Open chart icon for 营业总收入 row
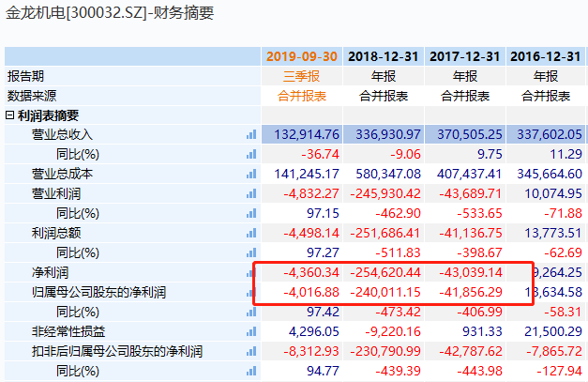Screen dimensions: 588x382 pos(251,134)
